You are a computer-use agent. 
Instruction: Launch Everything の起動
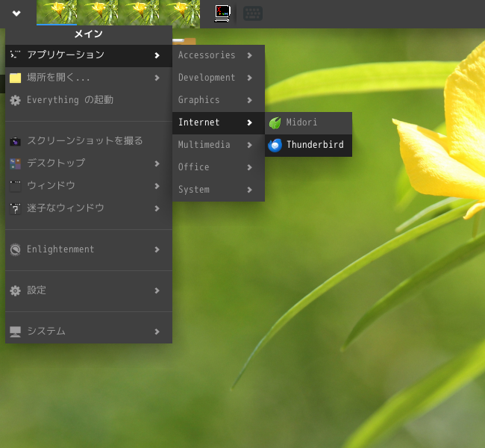pos(89,100)
